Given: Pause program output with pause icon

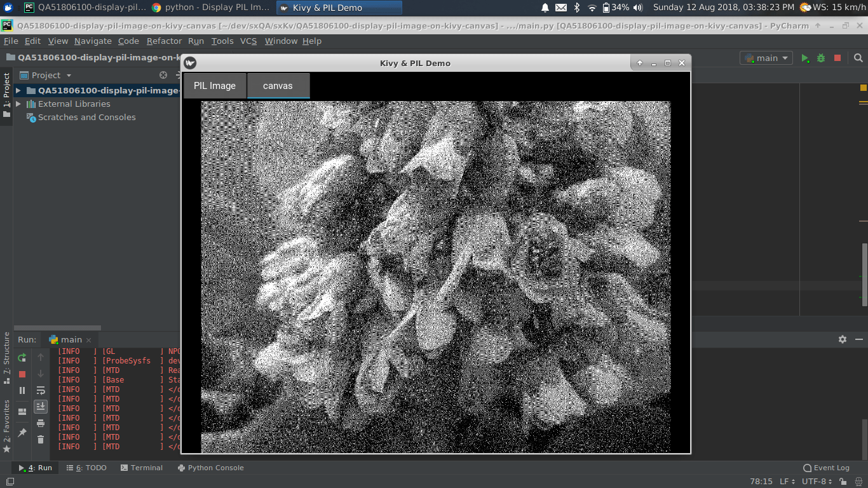Looking at the screenshot, I should point(21,390).
